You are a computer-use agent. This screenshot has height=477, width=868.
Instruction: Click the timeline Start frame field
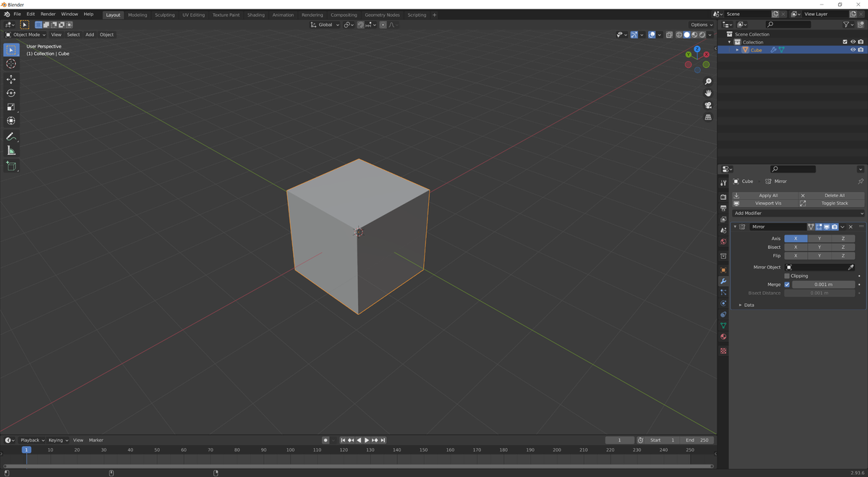[663, 440]
